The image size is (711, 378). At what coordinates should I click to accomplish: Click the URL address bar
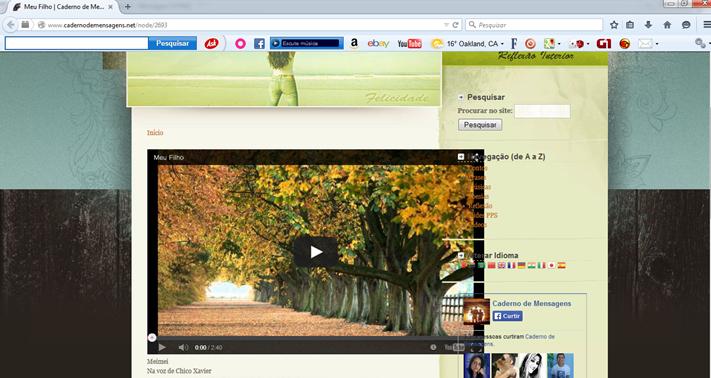(245, 25)
